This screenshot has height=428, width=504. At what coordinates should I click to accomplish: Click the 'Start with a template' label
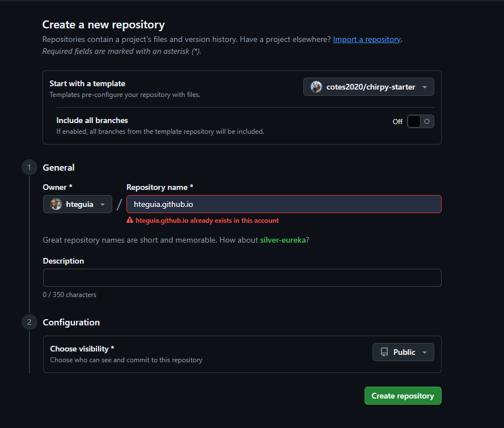(x=87, y=83)
